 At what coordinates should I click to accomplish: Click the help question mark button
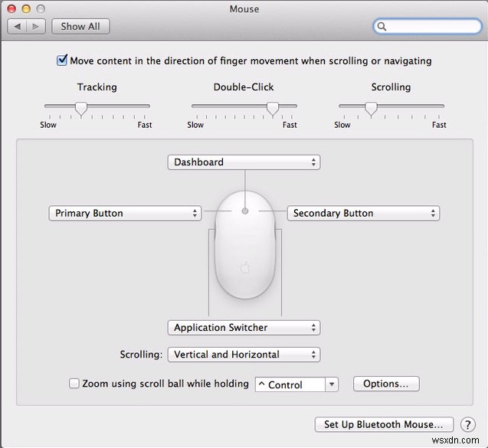tap(468, 424)
